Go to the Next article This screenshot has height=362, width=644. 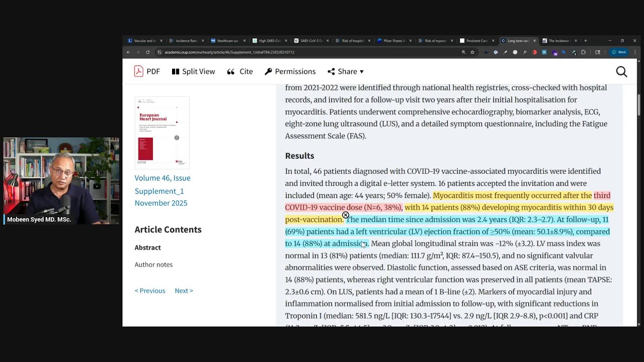[x=184, y=291]
